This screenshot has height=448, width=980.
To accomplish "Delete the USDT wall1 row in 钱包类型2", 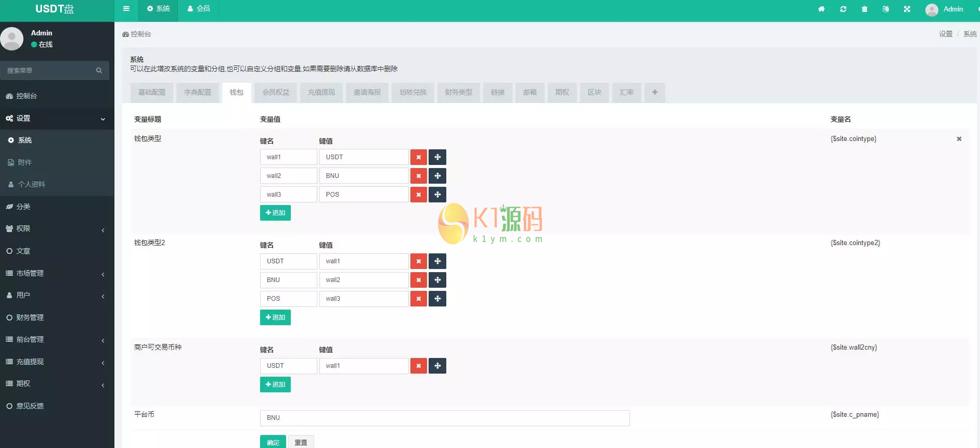I will tap(418, 261).
